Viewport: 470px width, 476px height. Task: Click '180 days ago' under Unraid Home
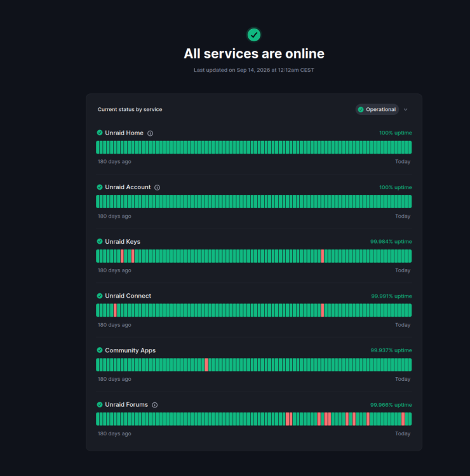(x=114, y=162)
